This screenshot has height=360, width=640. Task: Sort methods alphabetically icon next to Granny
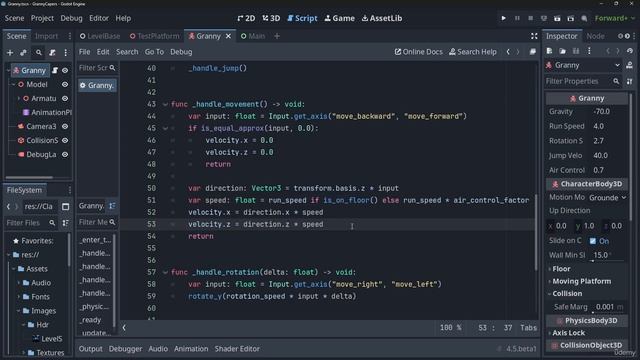point(112,206)
